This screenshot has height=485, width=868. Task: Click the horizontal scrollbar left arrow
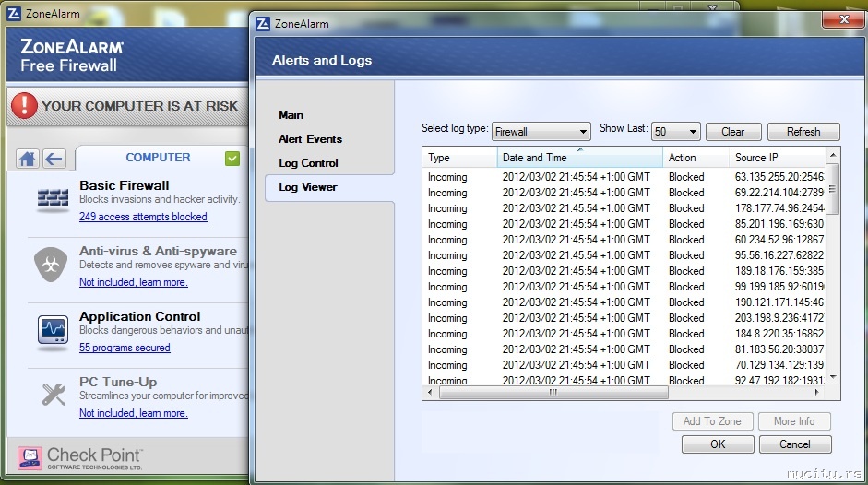(x=431, y=392)
